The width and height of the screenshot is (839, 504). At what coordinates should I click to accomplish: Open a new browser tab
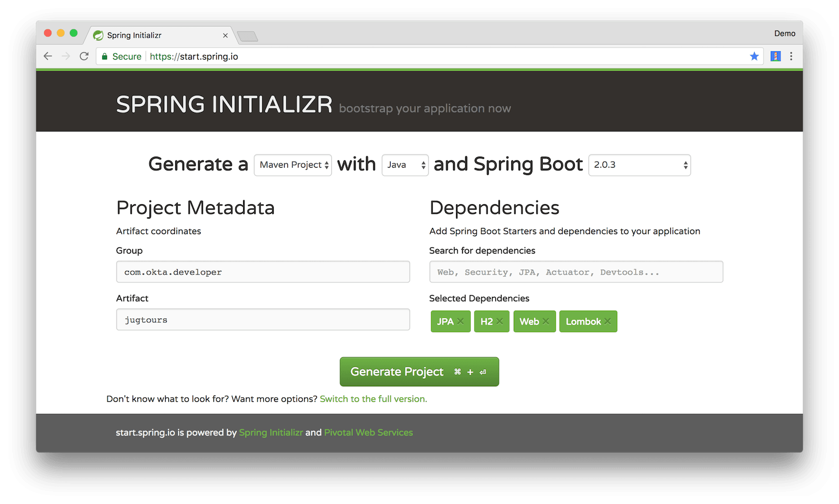pyautogui.click(x=248, y=36)
